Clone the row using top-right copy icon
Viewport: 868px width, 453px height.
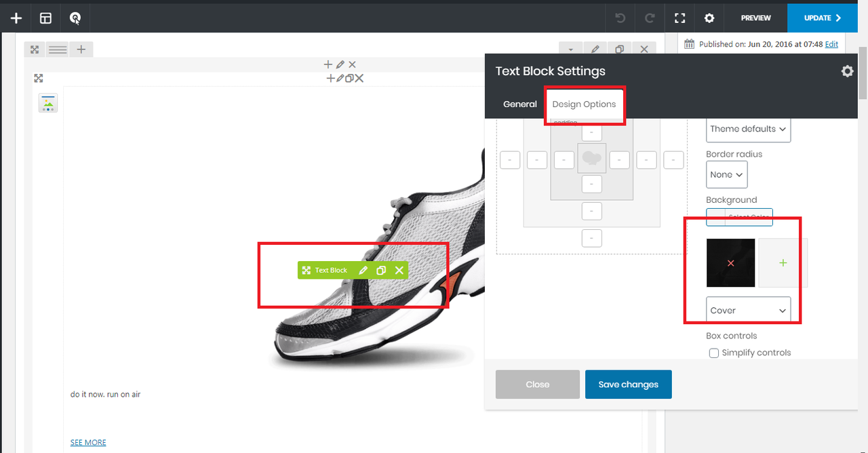(x=619, y=50)
